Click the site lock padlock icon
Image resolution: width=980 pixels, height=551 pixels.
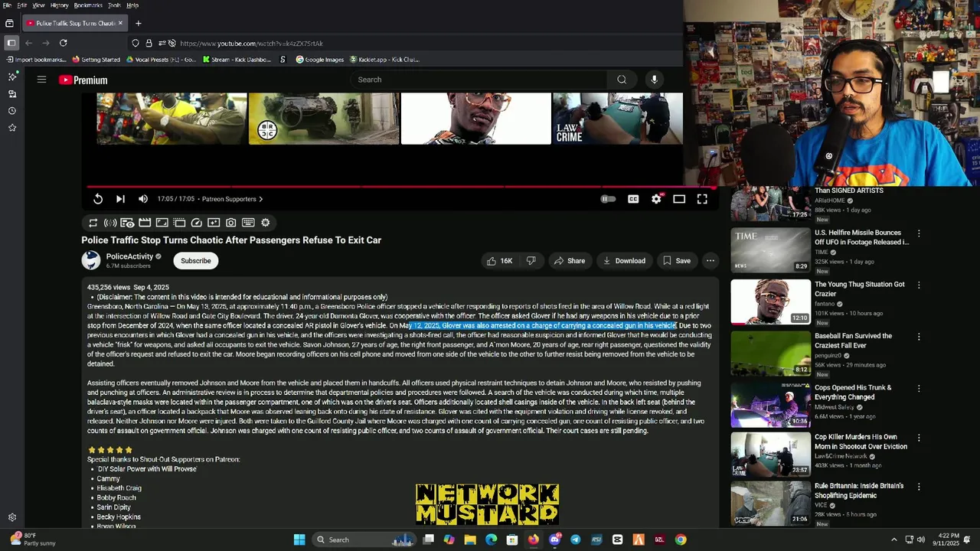(149, 43)
